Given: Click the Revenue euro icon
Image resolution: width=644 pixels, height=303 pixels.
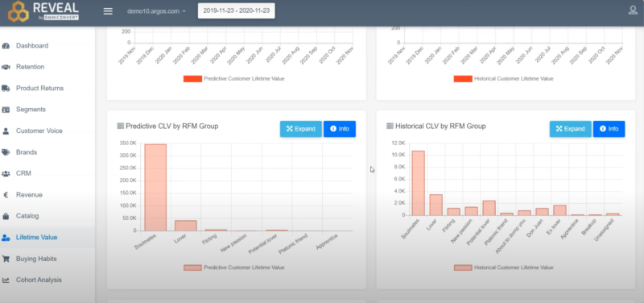Looking at the screenshot, I should click(x=6, y=195).
